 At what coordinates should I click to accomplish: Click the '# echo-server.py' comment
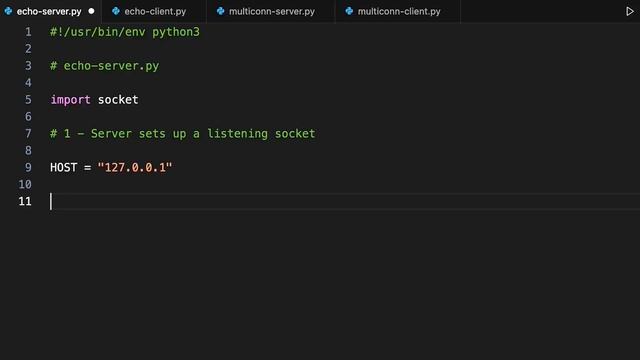click(104, 66)
